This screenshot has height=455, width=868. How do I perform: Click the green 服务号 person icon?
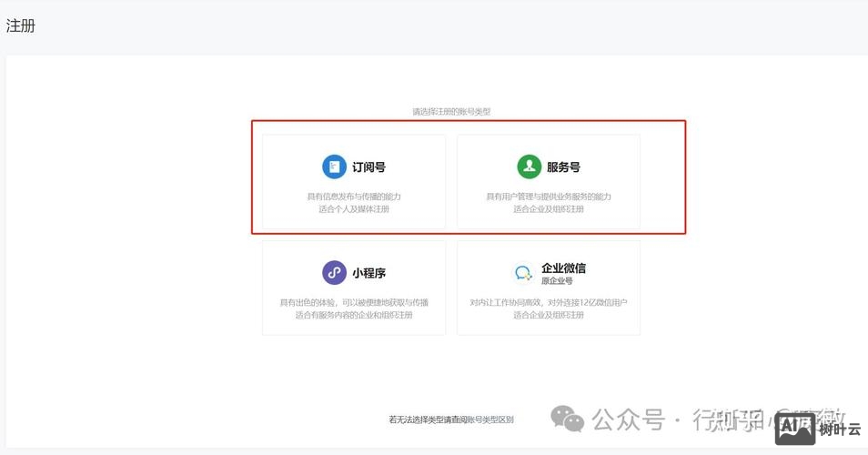coord(530,167)
